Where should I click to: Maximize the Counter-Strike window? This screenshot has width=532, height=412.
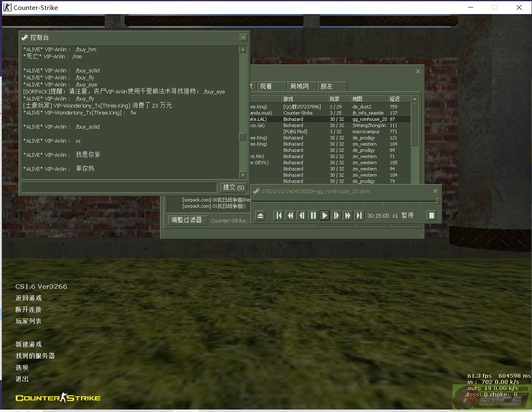coord(495,7)
